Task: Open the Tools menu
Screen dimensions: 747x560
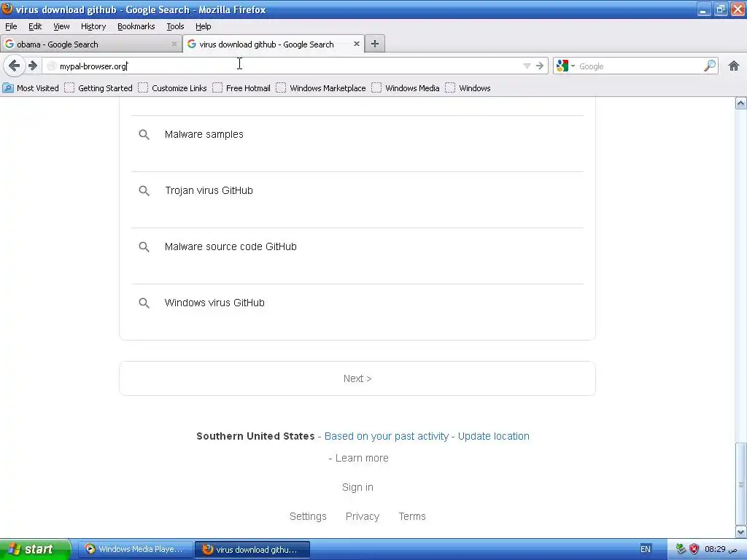Action: 175,26
